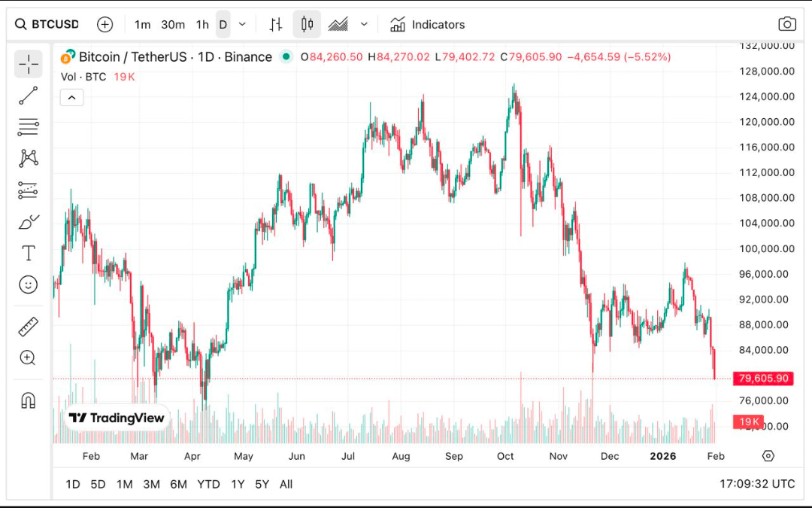
Task: Click the Oct label on the time axis
Action: [x=505, y=456]
